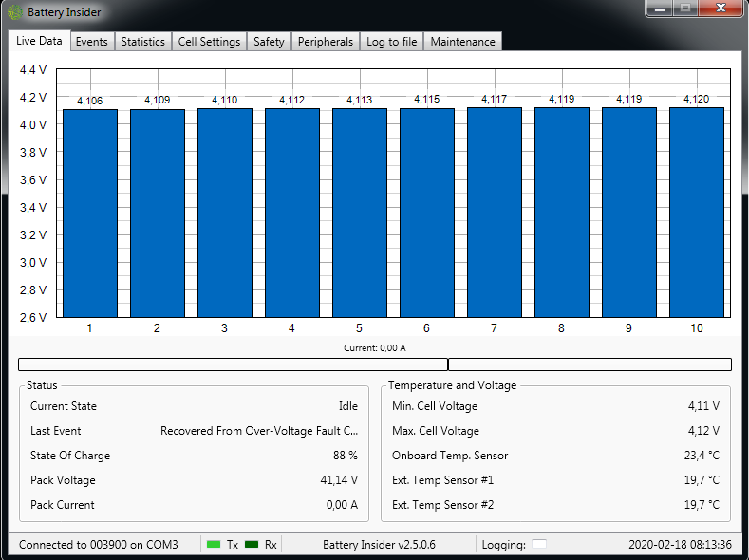Select the Peripherals tab
This screenshot has height=560, width=749.
(326, 42)
